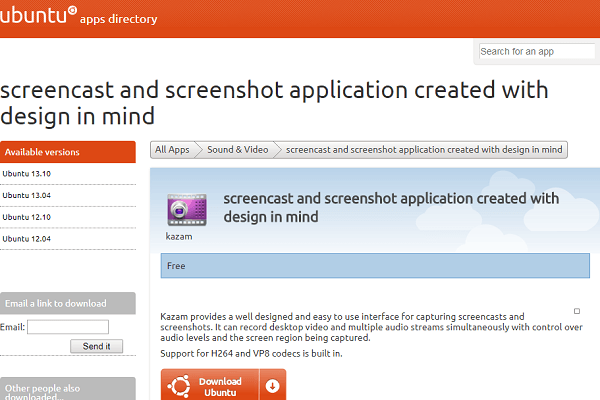Click the email address input field
The height and width of the screenshot is (400, 600).
(x=68, y=327)
